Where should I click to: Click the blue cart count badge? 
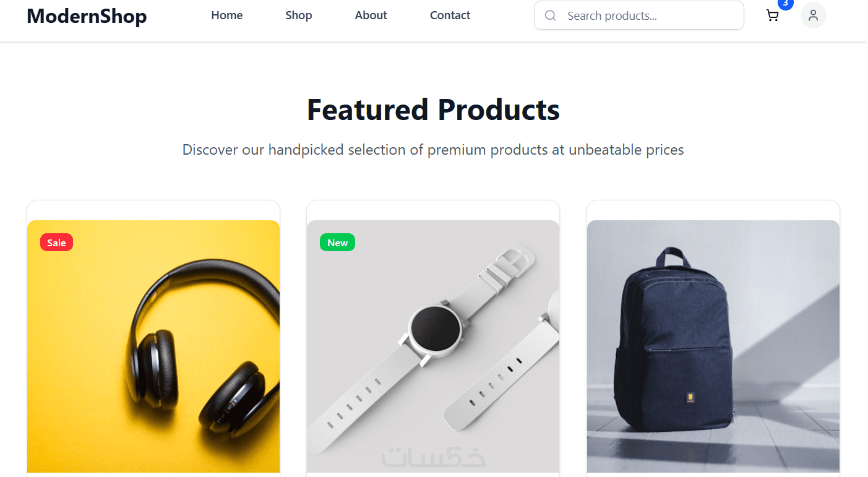point(785,4)
